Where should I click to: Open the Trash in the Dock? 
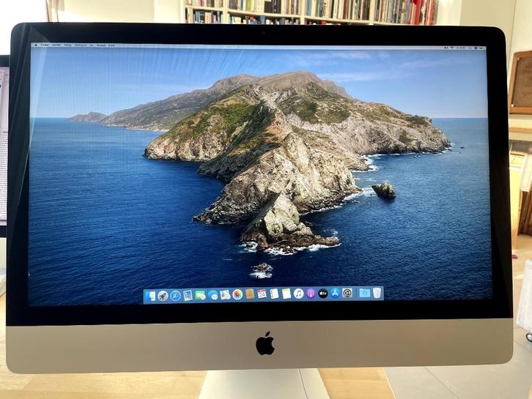pos(377,292)
